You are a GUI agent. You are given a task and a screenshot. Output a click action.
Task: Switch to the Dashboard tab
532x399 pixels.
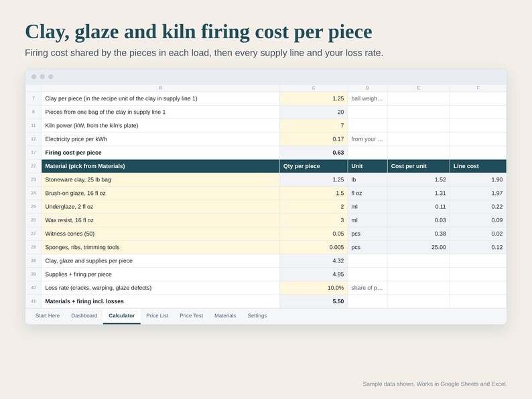click(84, 315)
